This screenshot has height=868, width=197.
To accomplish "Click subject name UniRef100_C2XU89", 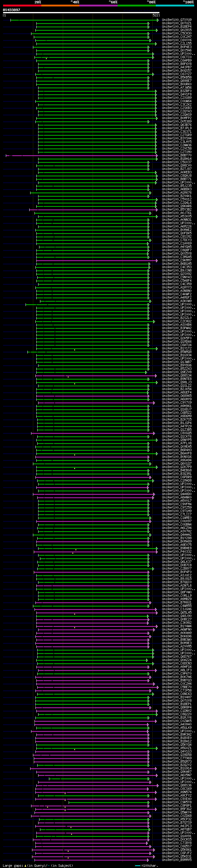I will coord(177,98).
